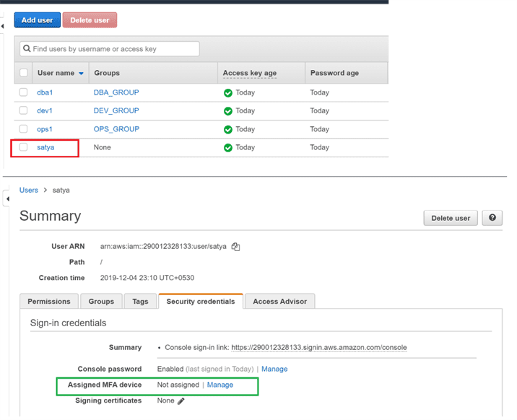Click green check icon in dba1 row

(x=228, y=93)
